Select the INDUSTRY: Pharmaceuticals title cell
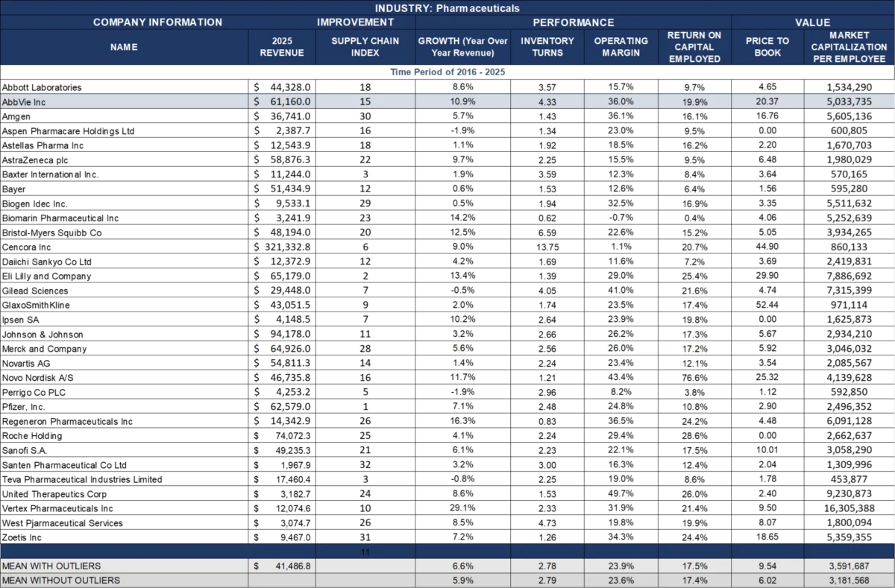 point(447,7)
